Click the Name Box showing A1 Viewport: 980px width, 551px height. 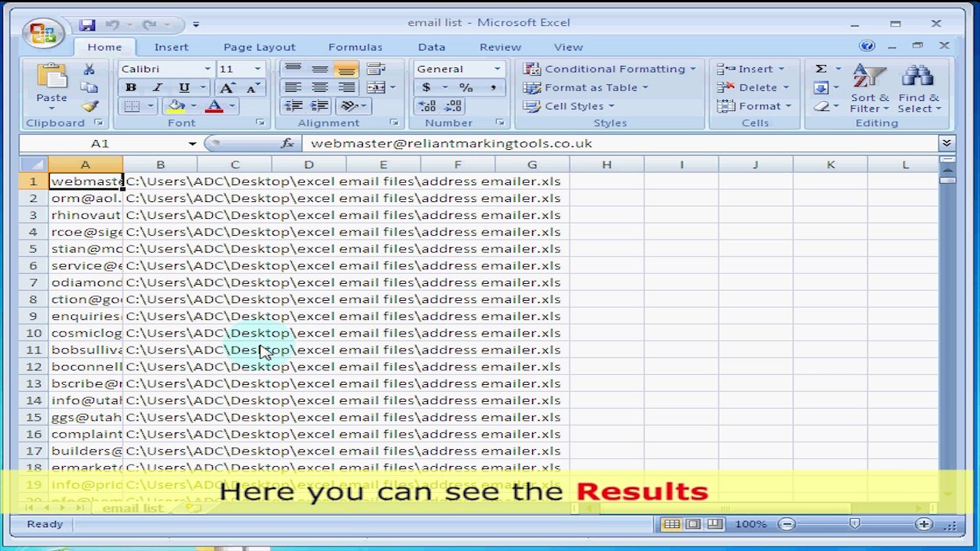pos(100,143)
